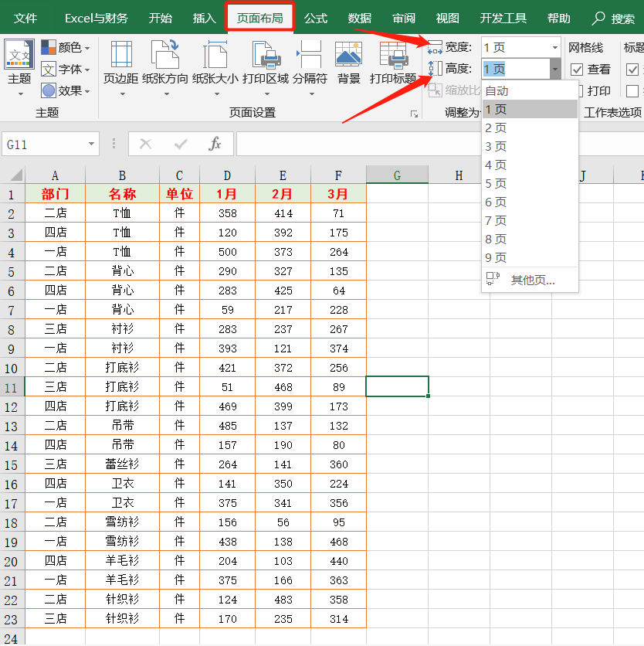Click cell A1 containing 部门
This screenshot has height=646, width=644.
(x=55, y=194)
